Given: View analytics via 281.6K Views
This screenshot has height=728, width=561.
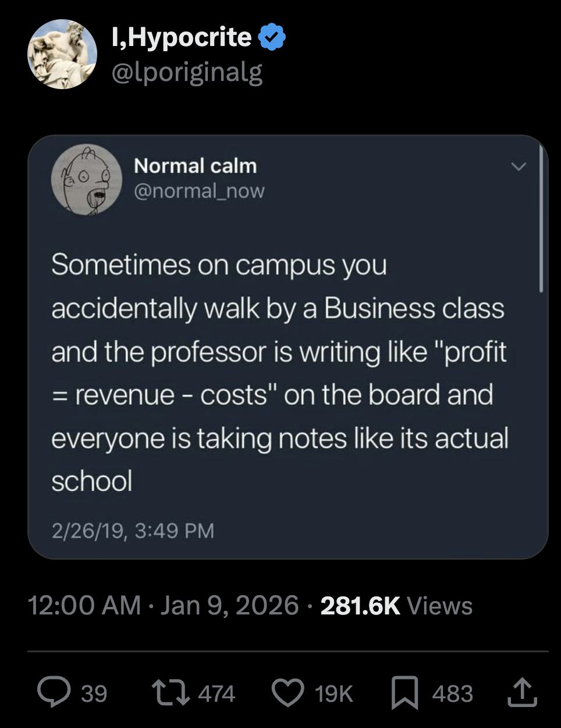Looking at the screenshot, I should 396,606.
